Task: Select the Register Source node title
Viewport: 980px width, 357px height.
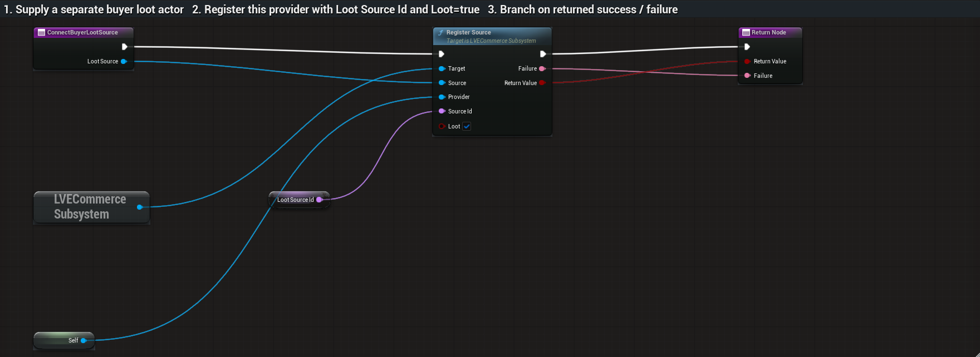Action: point(468,32)
